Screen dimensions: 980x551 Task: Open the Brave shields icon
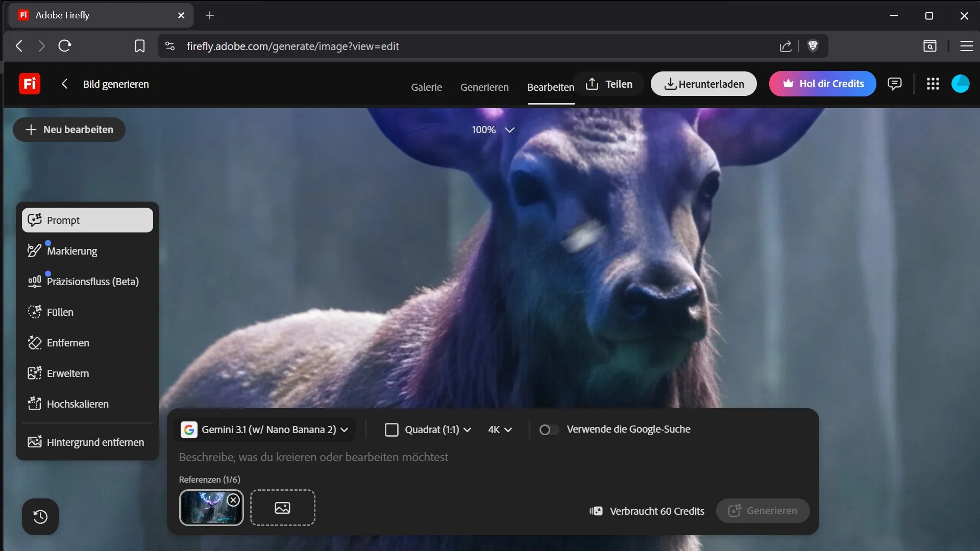pos(813,46)
